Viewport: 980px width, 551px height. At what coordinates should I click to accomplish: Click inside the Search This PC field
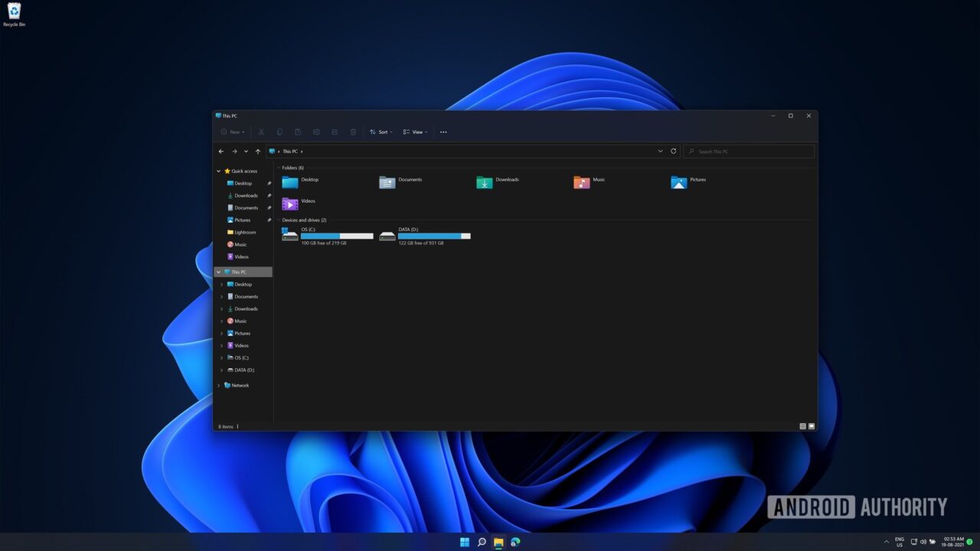[749, 151]
